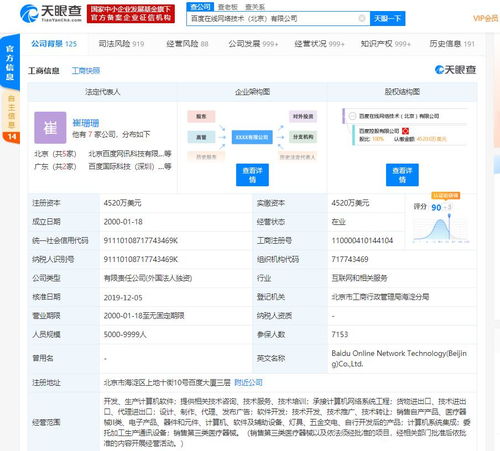Select the 自主信息 14 side tab
The width and height of the screenshot is (500, 451).
click(11, 117)
